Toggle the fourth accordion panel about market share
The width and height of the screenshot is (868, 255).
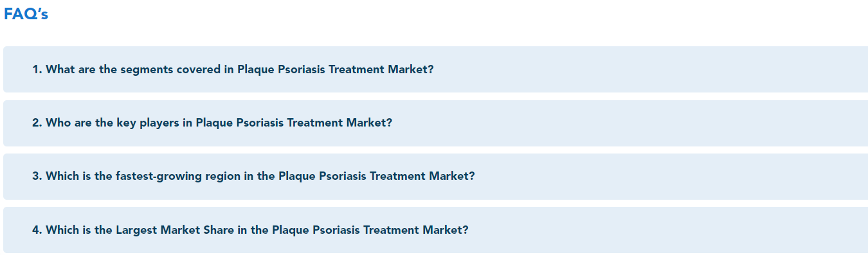435,229
